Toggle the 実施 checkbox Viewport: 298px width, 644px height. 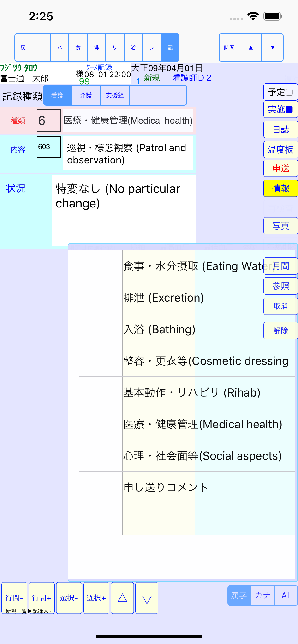(280, 109)
